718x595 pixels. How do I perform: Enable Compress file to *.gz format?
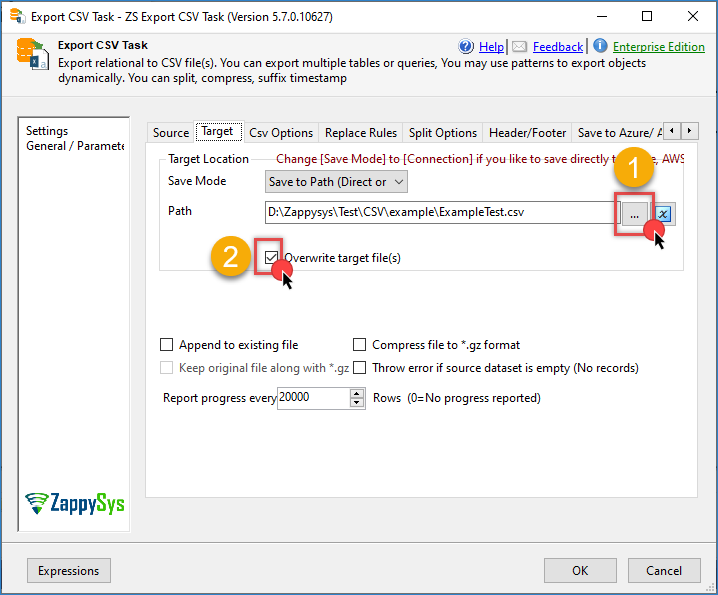pyautogui.click(x=359, y=344)
